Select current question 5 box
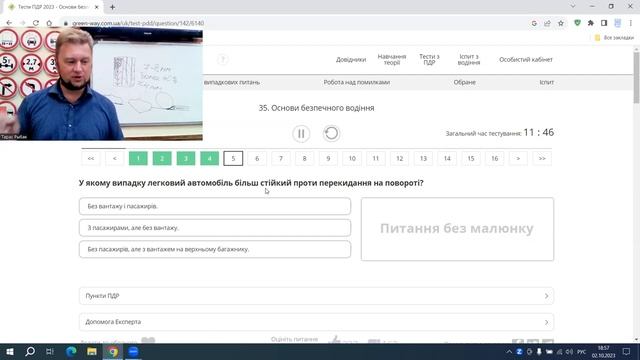Image resolution: width=640 pixels, height=360 pixels. click(233, 158)
